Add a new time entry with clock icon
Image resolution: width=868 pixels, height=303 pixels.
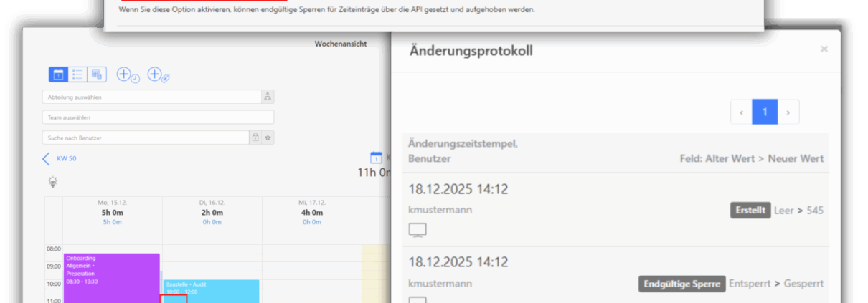[x=128, y=74]
